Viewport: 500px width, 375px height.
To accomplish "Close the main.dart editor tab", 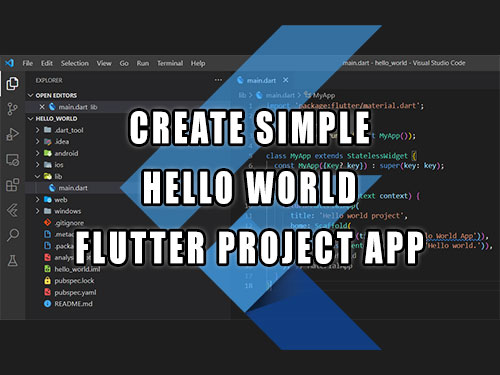I will (285, 80).
